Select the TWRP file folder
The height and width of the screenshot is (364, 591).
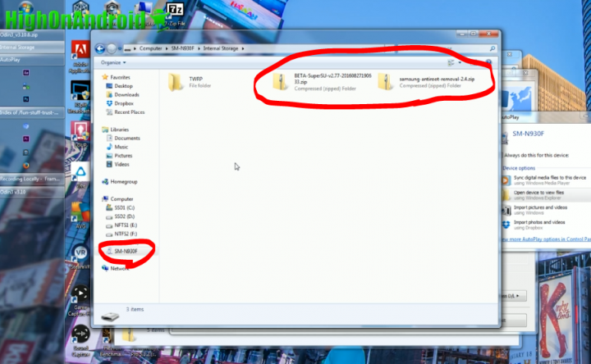[190, 82]
